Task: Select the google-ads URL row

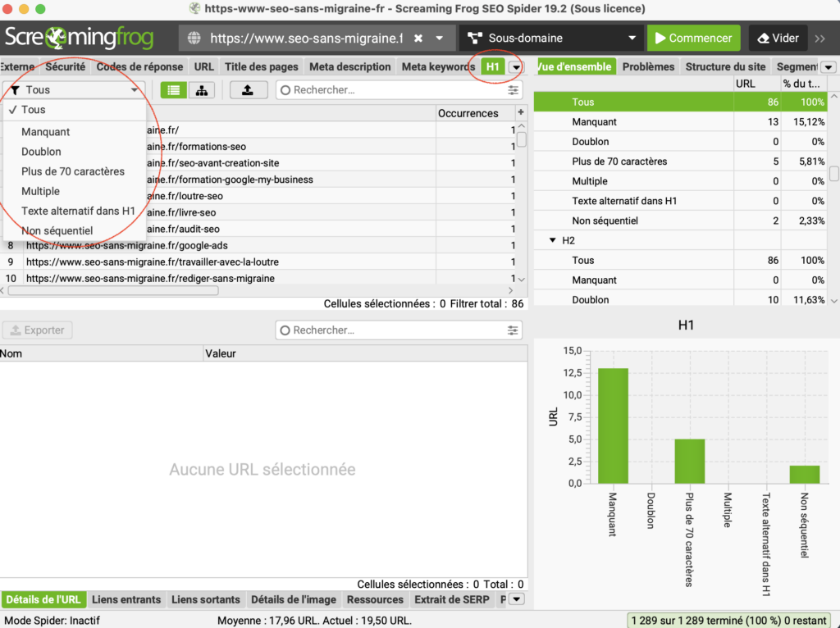Action: click(x=257, y=246)
